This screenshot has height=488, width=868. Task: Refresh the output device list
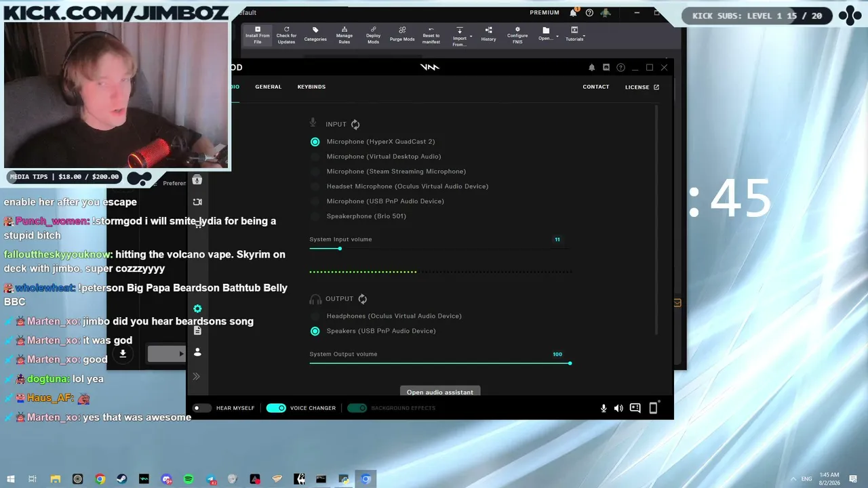[x=363, y=299]
